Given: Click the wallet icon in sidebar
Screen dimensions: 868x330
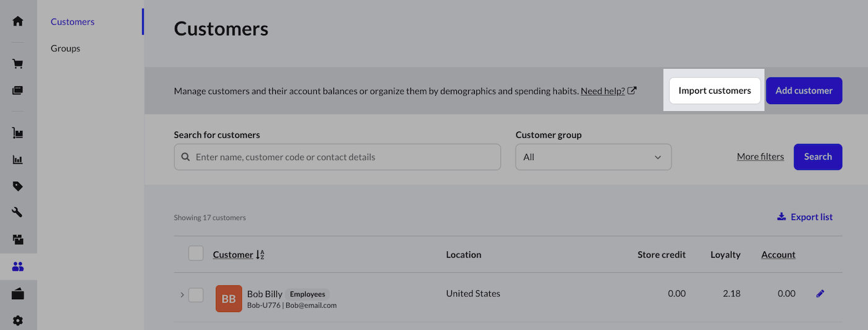Looking at the screenshot, I should pyautogui.click(x=18, y=293).
